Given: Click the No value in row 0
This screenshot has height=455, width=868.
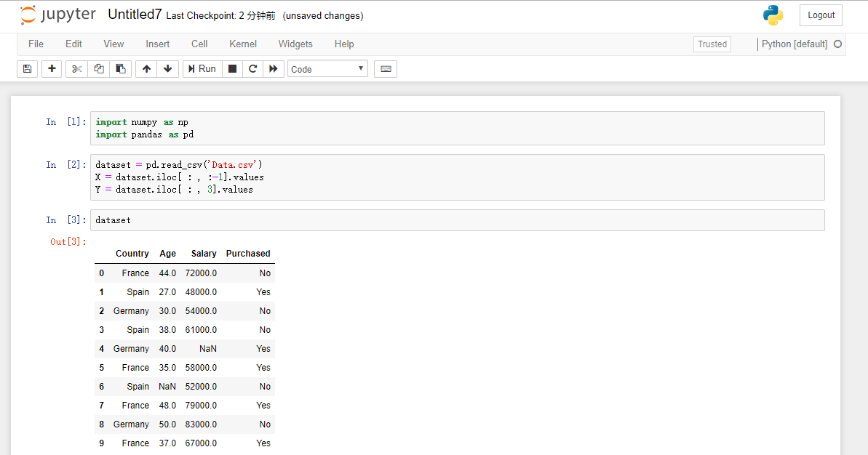Looking at the screenshot, I should (x=265, y=273).
